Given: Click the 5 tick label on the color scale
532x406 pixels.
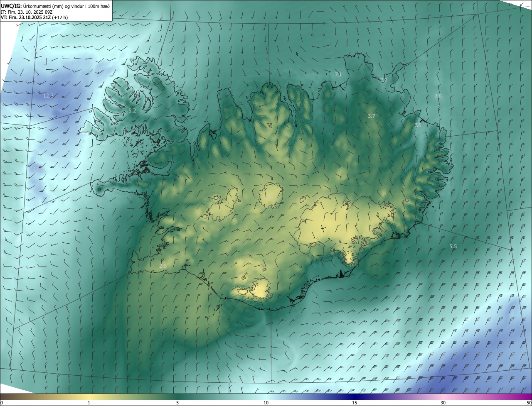Looking at the screenshot, I should (177, 403).
